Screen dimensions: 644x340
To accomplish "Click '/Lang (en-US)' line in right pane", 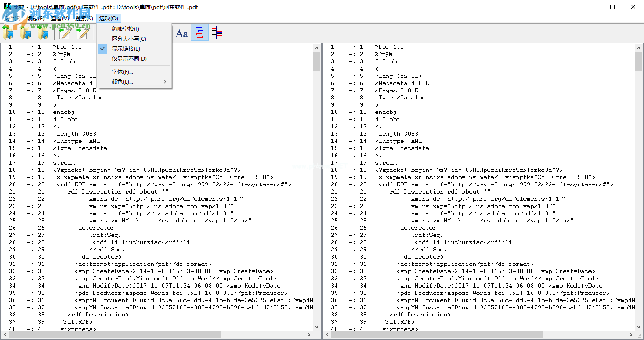I will click(x=398, y=76).
